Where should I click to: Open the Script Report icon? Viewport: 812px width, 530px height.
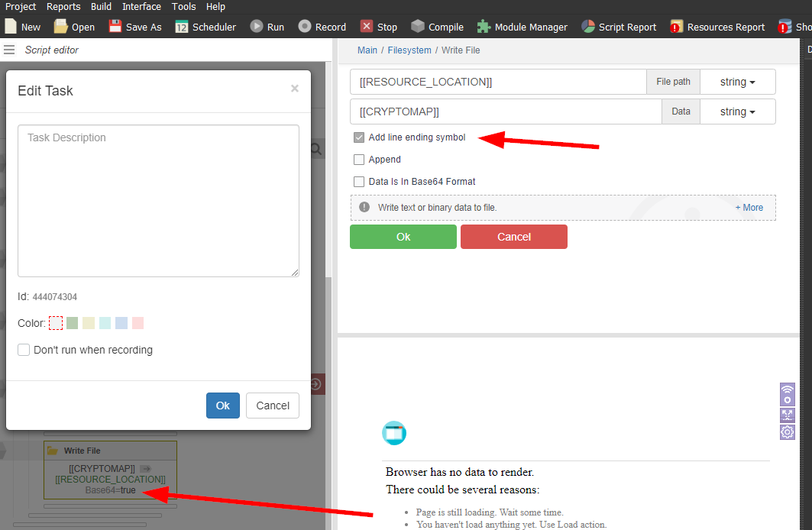[x=588, y=27]
